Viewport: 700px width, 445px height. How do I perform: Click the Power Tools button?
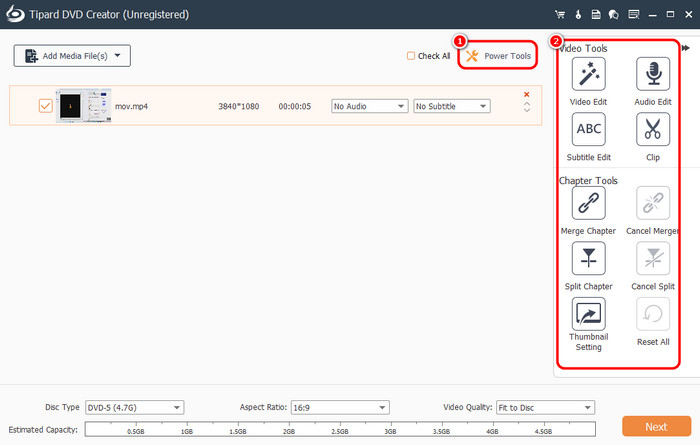pos(498,56)
